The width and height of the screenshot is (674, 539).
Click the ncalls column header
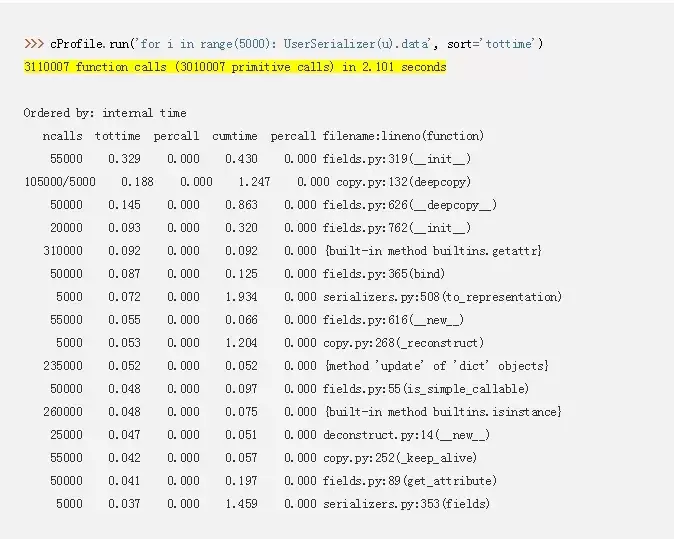[x=63, y=136]
